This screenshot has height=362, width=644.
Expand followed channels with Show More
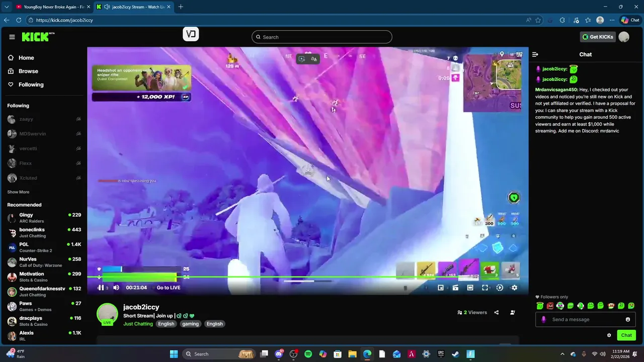click(x=18, y=192)
